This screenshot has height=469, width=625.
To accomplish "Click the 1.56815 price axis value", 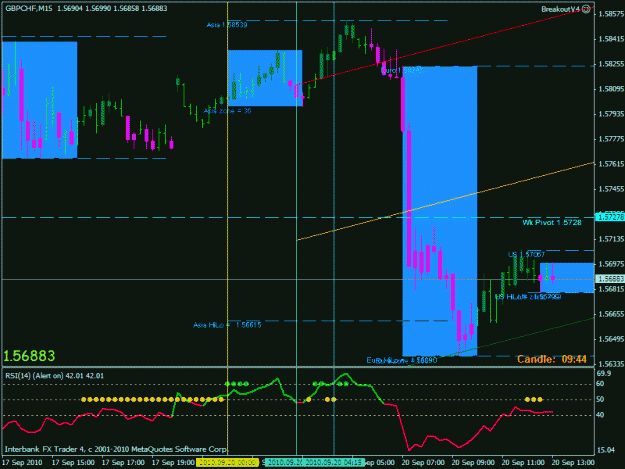I will [611, 289].
